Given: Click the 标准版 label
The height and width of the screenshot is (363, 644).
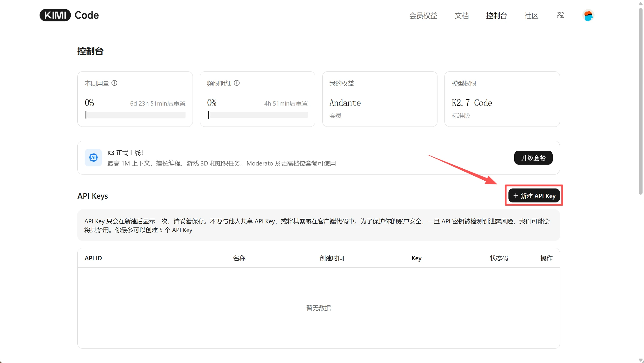Looking at the screenshot, I should tap(461, 115).
